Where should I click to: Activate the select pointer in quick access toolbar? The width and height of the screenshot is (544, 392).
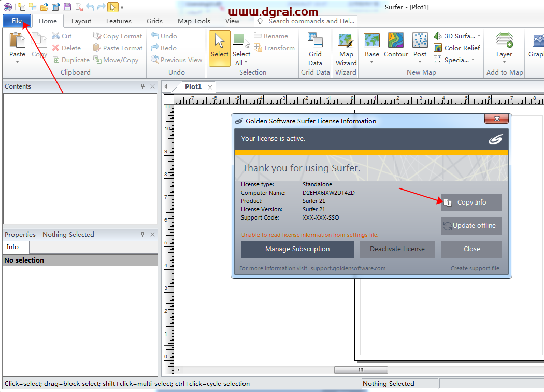(113, 7)
